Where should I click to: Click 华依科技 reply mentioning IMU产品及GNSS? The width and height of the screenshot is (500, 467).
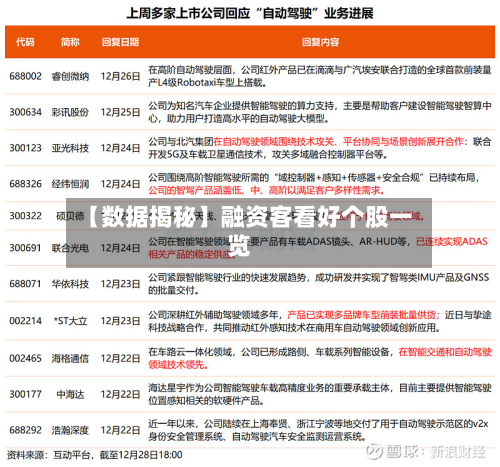point(319,284)
